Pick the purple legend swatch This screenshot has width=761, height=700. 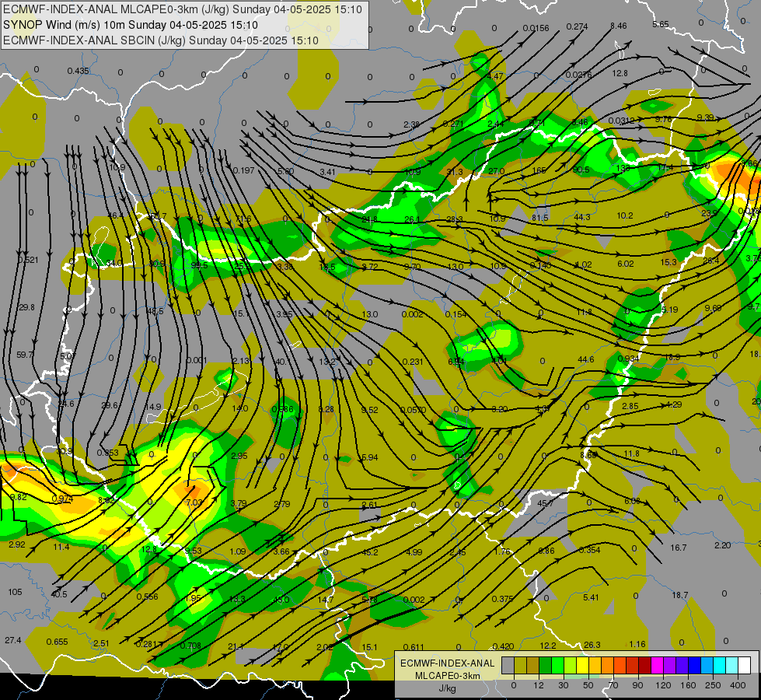[x=670, y=666]
